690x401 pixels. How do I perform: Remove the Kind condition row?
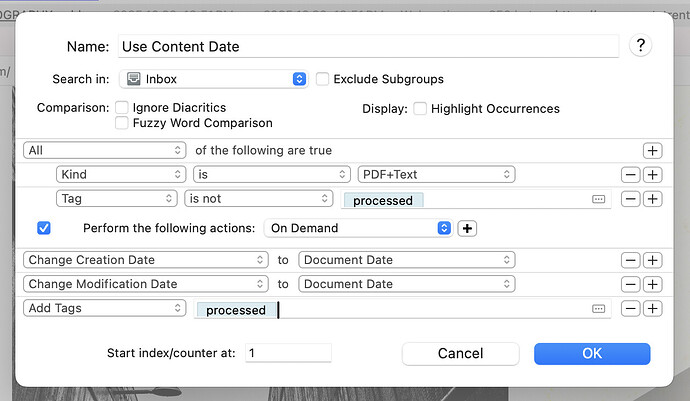pos(630,175)
